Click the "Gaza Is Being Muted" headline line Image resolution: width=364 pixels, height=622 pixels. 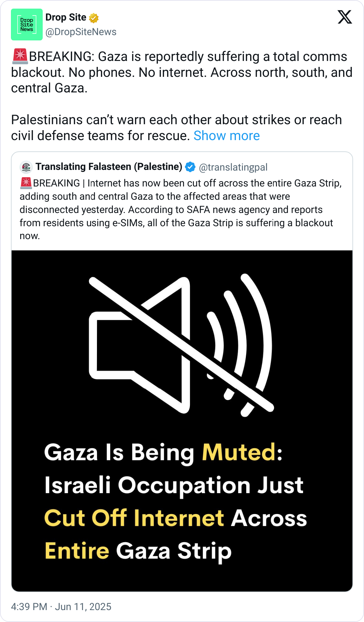[x=163, y=452]
